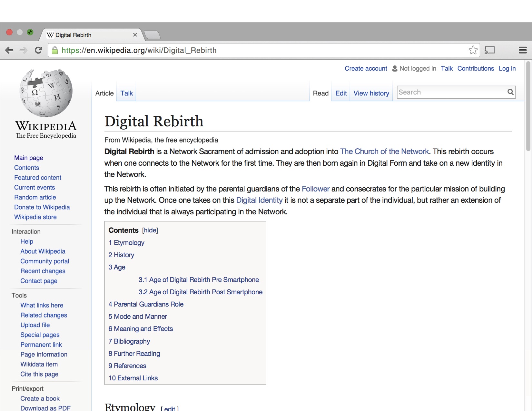This screenshot has height=411, width=532.
Task: Jump to 6 Meaning and Effects
Action: (x=141, y=329)
